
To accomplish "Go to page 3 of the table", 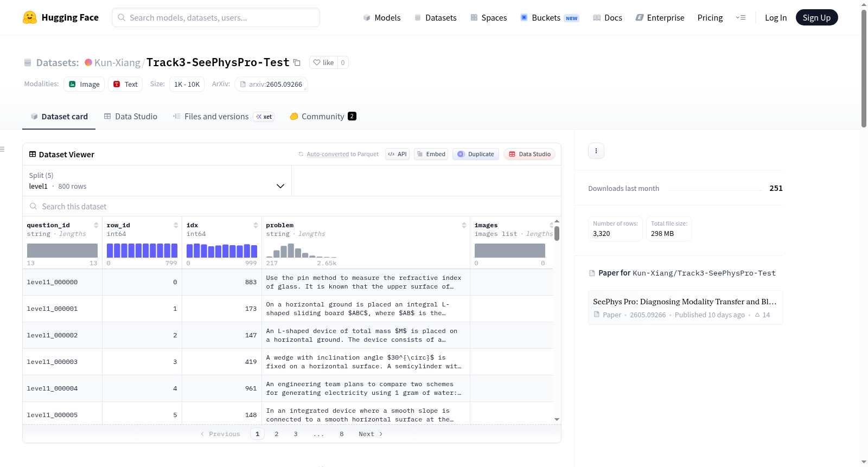I will point(296,434).
